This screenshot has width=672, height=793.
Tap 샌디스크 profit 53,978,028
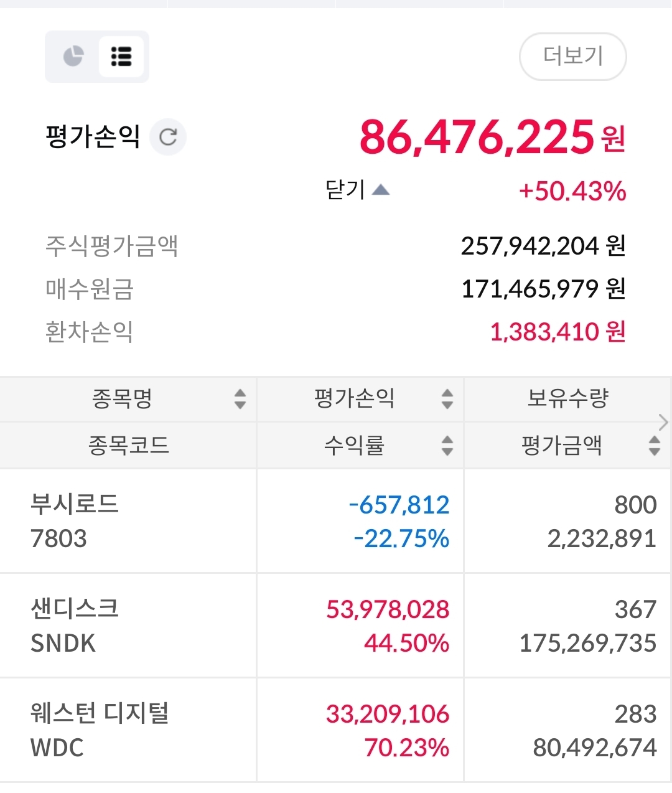[388, 609]
